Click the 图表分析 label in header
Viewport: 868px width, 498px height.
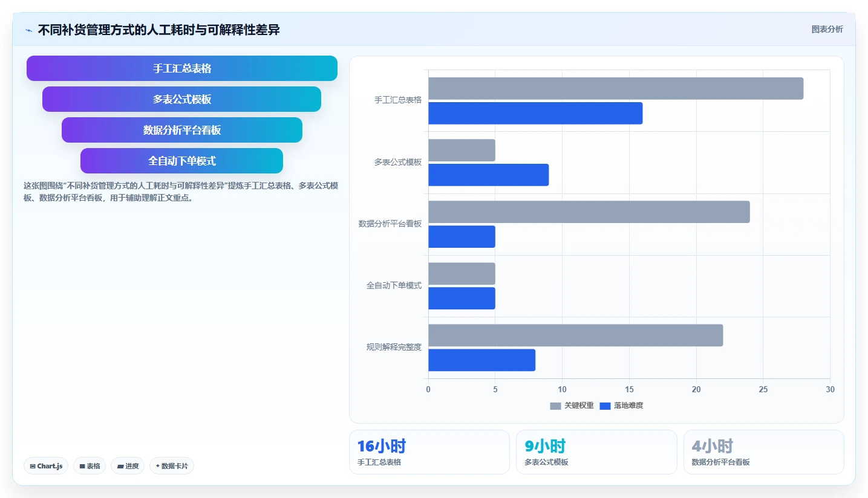pyautogui.click(x=827, y=29)
